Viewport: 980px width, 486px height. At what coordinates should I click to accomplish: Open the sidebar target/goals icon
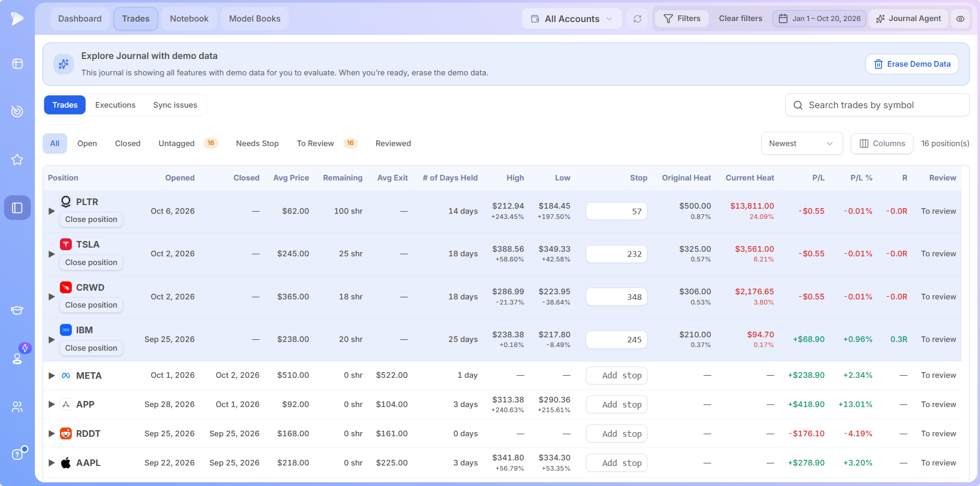click(17, 111)
